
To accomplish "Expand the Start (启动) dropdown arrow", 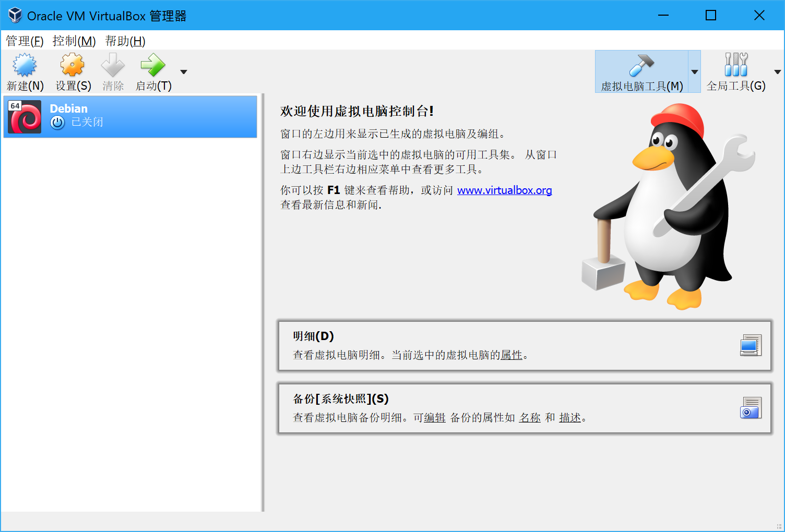I will click(184, 72).
